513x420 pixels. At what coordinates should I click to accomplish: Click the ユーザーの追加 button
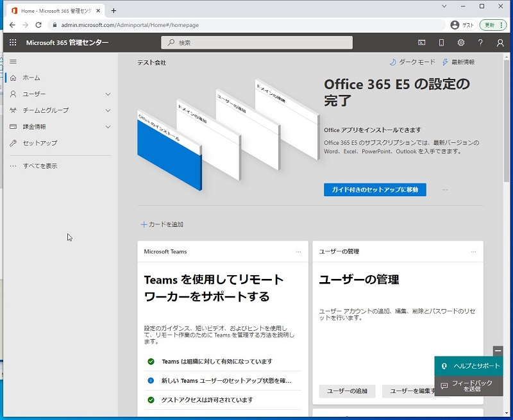pyautogui.click(x=347, y=391)
